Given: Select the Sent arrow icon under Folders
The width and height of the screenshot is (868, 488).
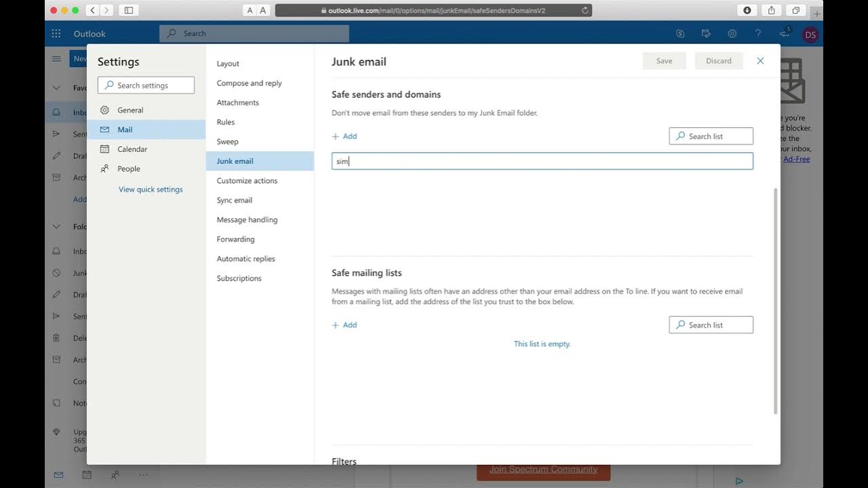Looking at the screenshot, I should point(57,317).
